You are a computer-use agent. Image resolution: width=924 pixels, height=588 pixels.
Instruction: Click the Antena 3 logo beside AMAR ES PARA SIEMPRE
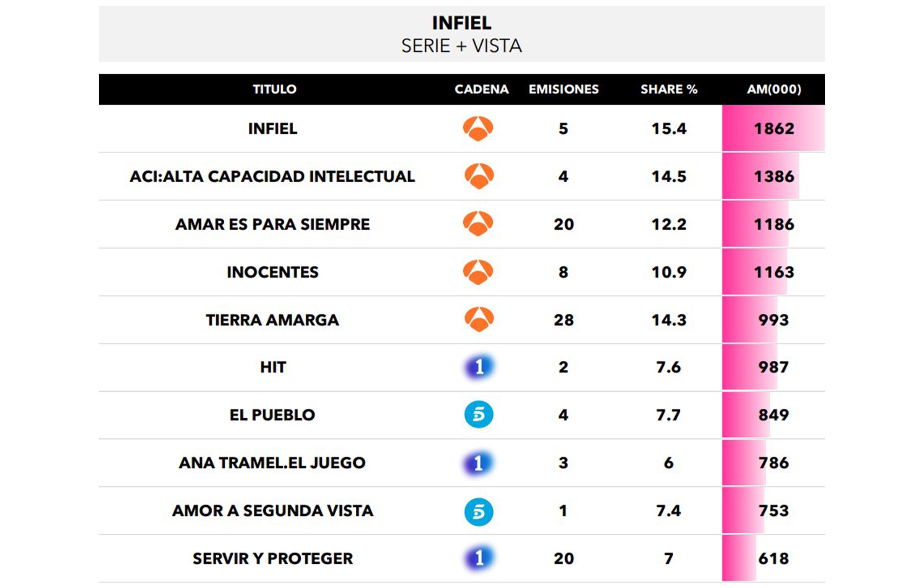(478, 223)
